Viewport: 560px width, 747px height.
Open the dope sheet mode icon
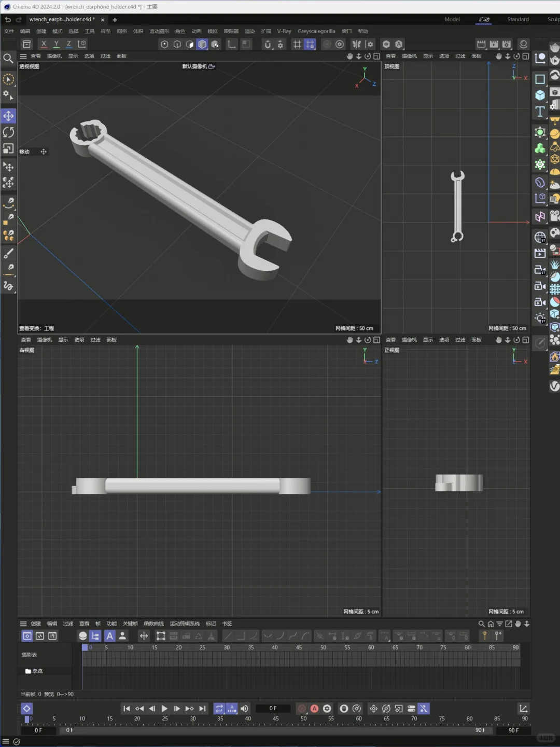(27, 636)
